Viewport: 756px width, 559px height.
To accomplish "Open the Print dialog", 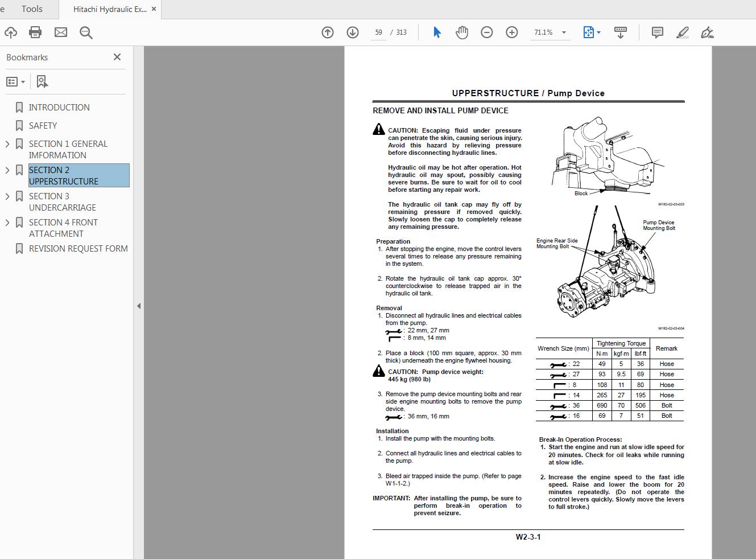I will [35, 32].
